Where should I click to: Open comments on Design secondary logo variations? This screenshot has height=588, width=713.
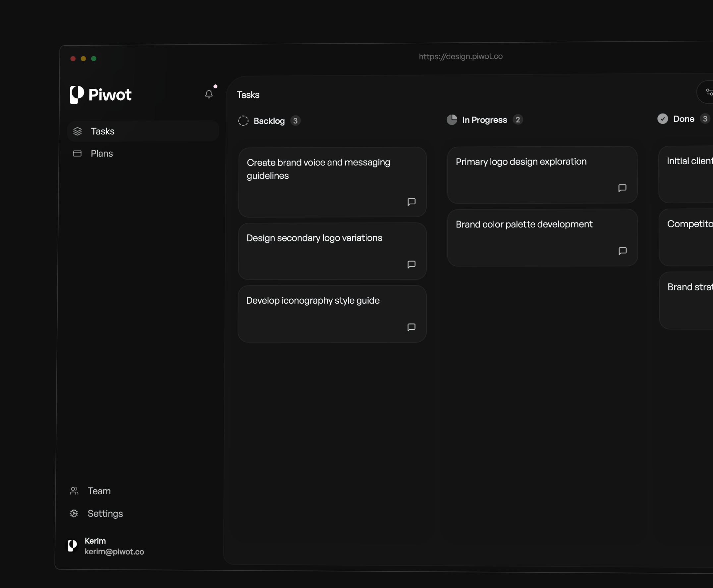click(411, 265)
